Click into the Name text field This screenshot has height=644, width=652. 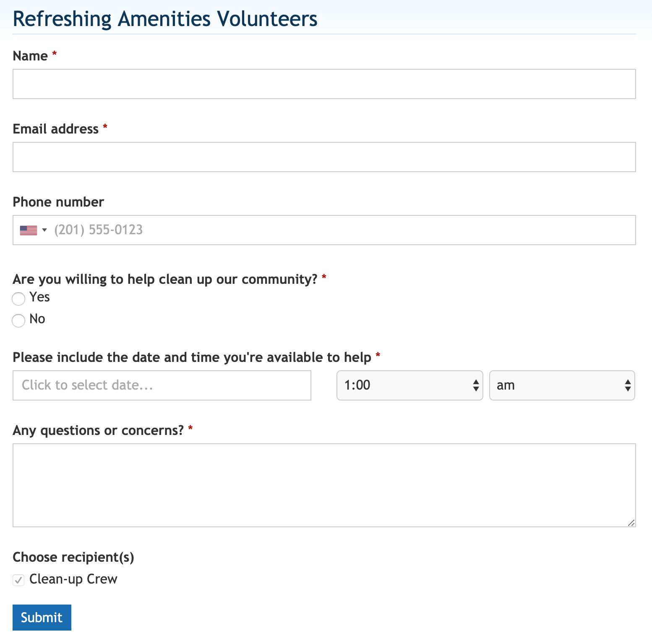tap(324, 84)
